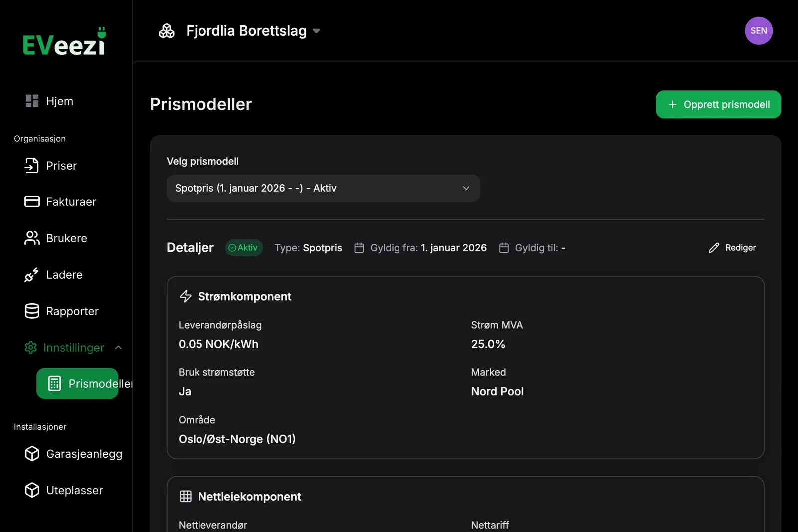Open Garasjeanlegg installation page
798x532 pixels.
tap(84, 454)
